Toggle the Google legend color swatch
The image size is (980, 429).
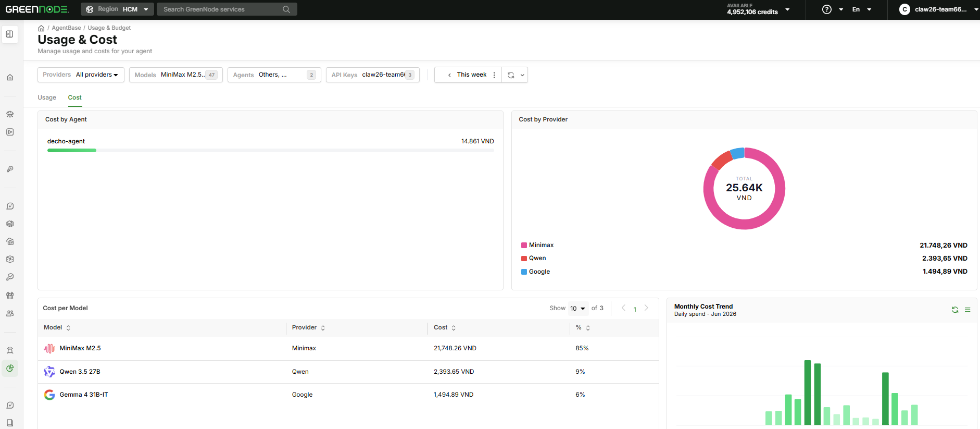[x=524, y=272]
